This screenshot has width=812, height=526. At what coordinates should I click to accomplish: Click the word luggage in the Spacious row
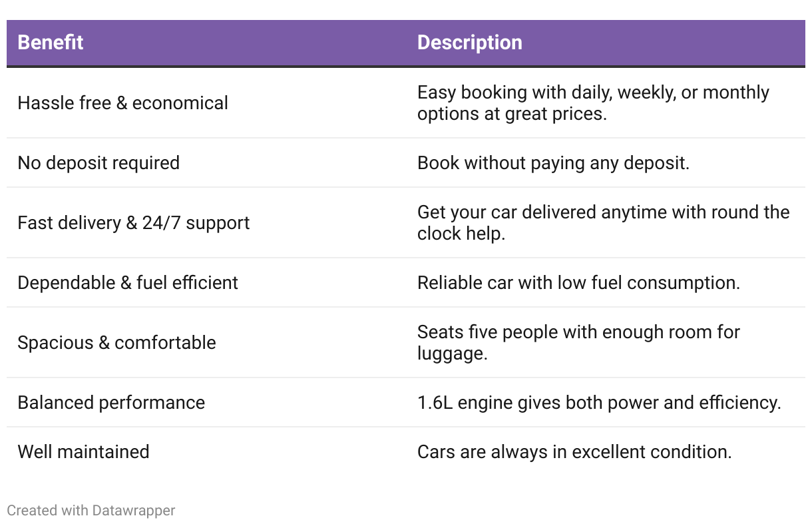(x=452, y=354)
